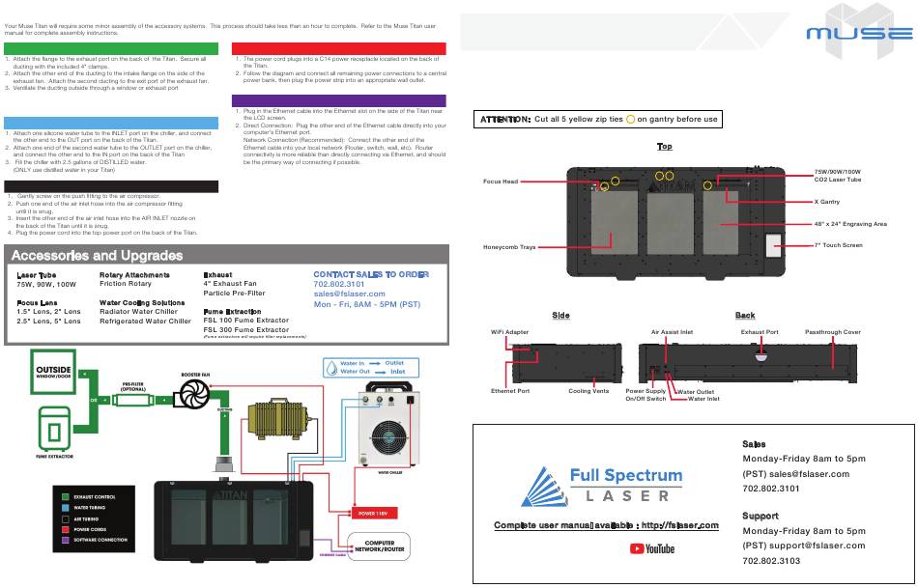The image size is (918, 588).
Task: Click the "FSL 300 Fume Extractor" item
Action: [245, 329]
